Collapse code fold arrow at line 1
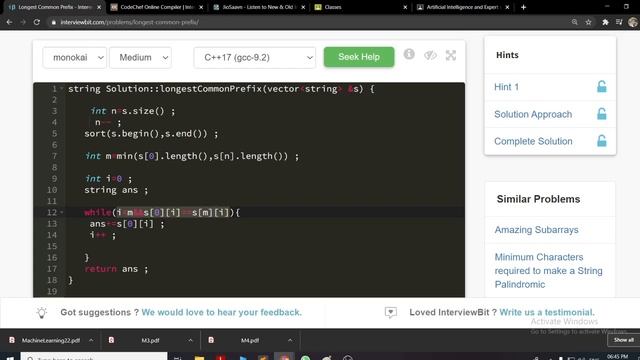Viewport: 640px width, 360px height. click(62, 89)
